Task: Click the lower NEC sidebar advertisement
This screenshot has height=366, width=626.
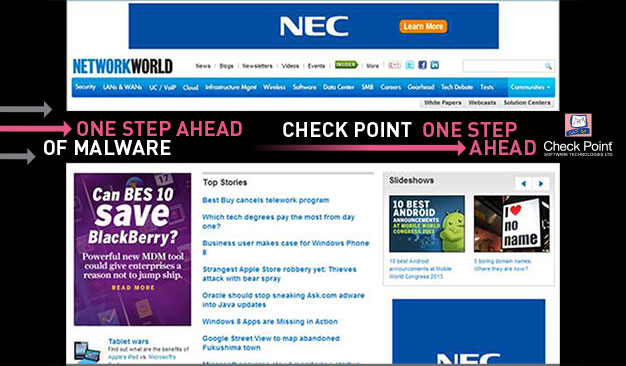Action: [x=469, y=331]
